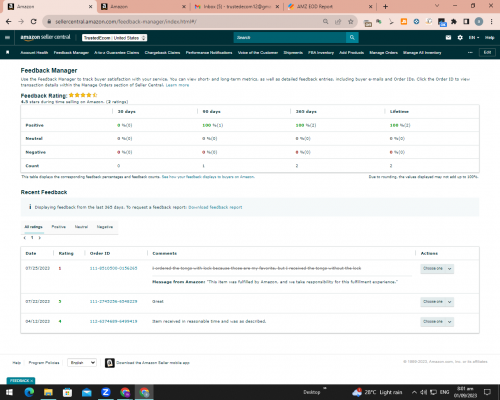Open the order ID from the 07/22/2023 feedback row
500x400 pixels.
(x=113, y=301)
